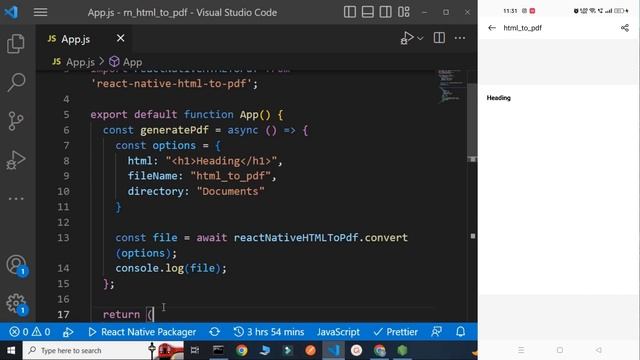
Task: Open the Search view in activity bar
Action: (x=16, y=82)
